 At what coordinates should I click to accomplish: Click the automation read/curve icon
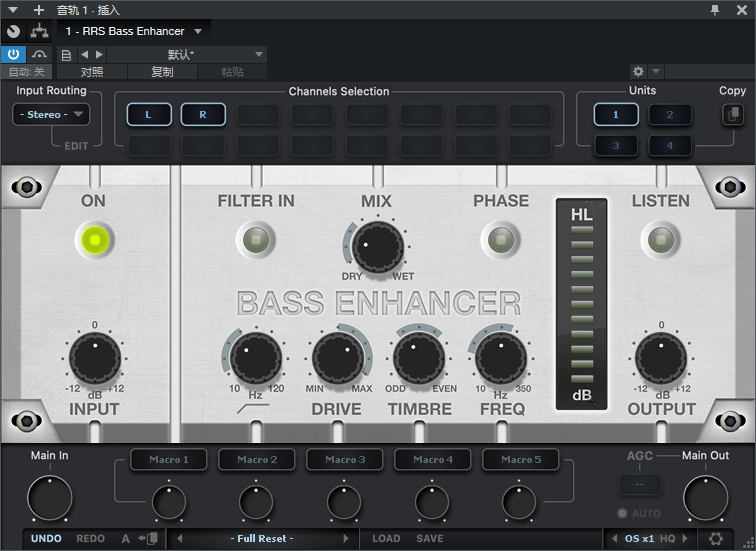[x=40, y=54]
